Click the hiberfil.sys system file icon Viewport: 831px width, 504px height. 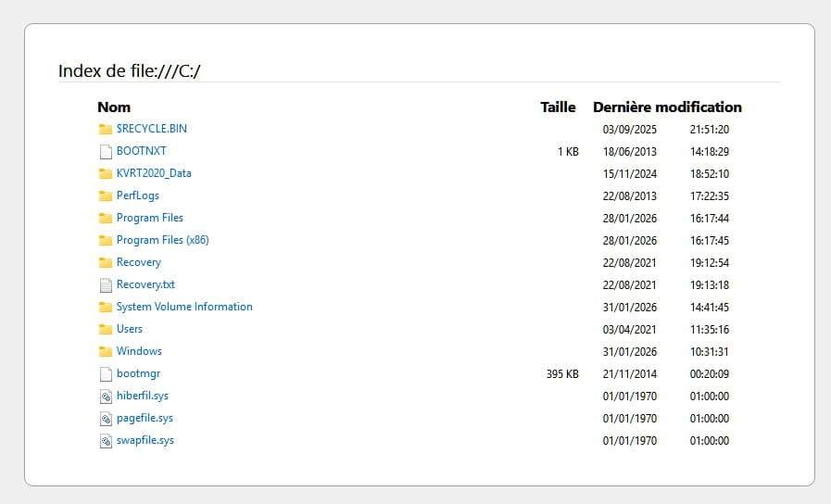tap(105, 396)
